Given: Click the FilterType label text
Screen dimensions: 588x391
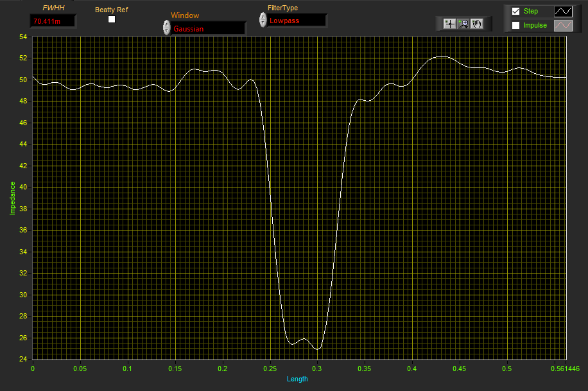Looking at the screenshot, I should coord(282,8).
